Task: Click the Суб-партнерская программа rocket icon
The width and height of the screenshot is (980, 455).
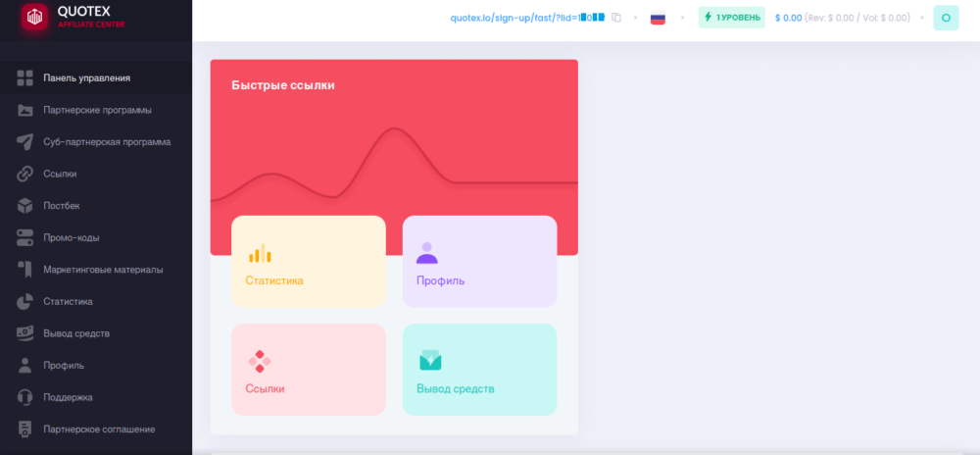Action: click(25, 142)
